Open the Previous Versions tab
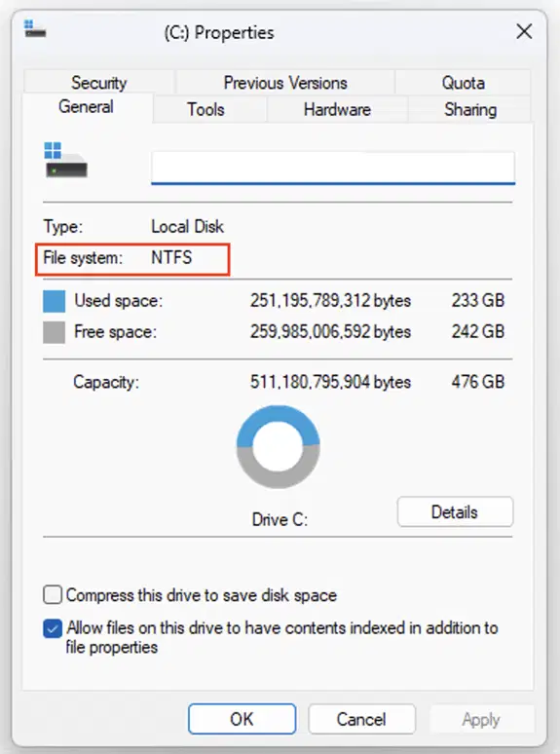 pyautogui.click(x=285, y=82)
